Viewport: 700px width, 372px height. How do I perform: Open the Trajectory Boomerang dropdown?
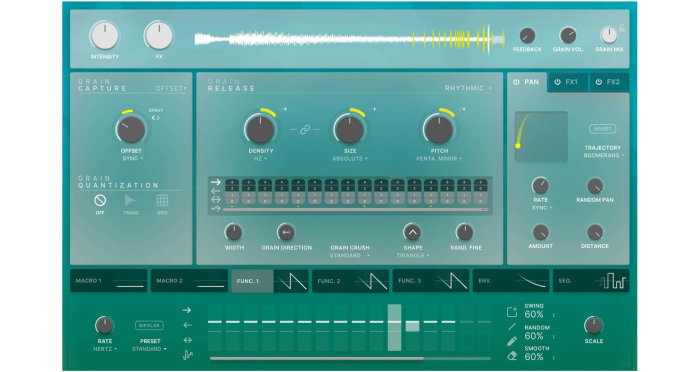(x=604, y=155)
